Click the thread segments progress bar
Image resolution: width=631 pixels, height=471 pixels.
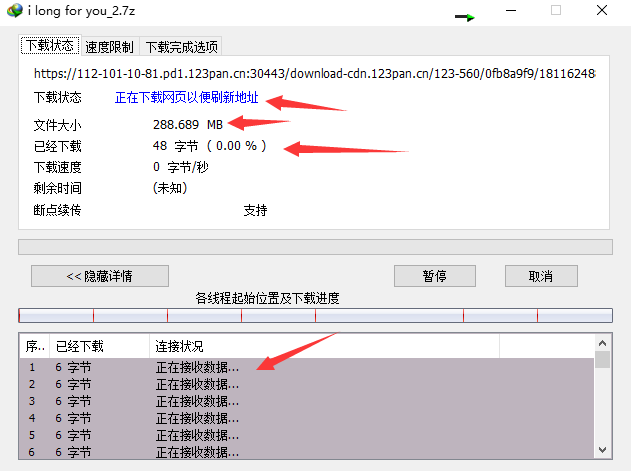click(316, 316)
